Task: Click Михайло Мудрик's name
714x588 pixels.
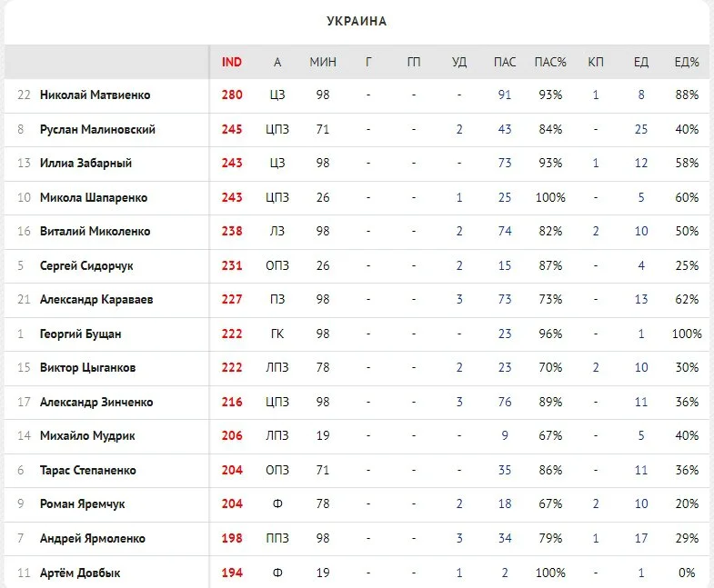Action: click(x=87, y=436)
